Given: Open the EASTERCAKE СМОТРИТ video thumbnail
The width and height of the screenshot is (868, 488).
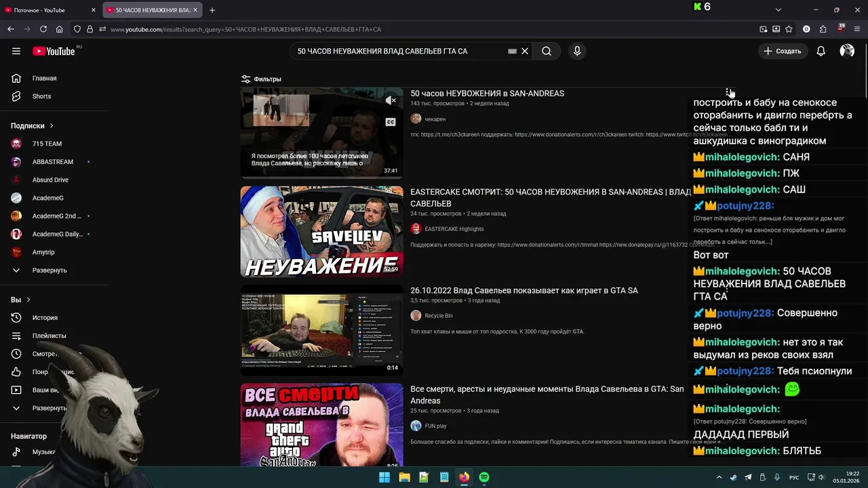Looking at the screenshot, I should (321, 232).
